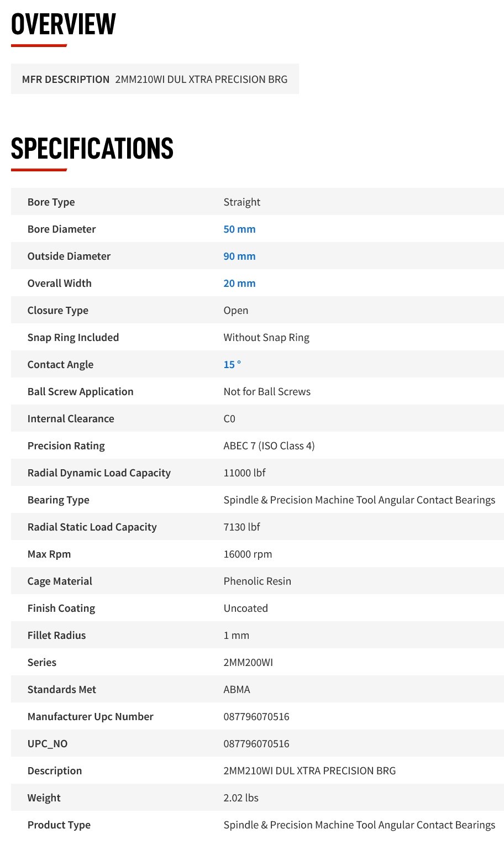Click the Straight bore type value
Image resolution: width=504 pixels, height=855 pixels.
tap(242, 202)
